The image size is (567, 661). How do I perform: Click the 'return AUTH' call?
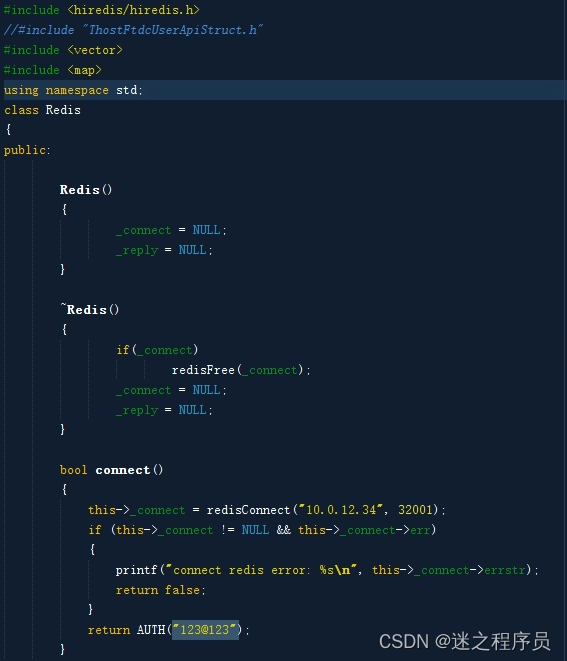coord(169,630)
